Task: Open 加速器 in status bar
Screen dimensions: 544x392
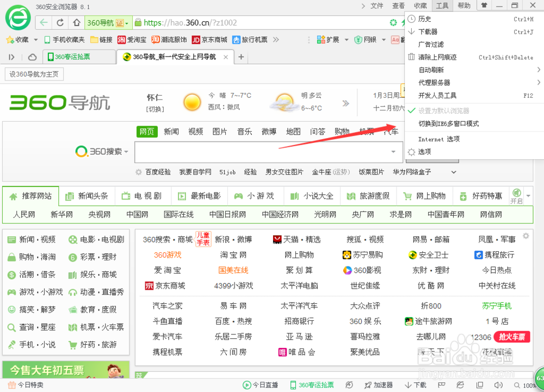Action: click(379, 385)
